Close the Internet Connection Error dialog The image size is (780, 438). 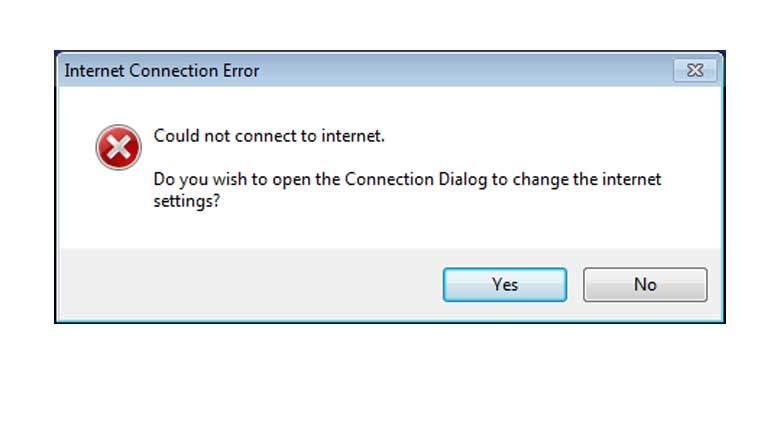tap(695, 71)
